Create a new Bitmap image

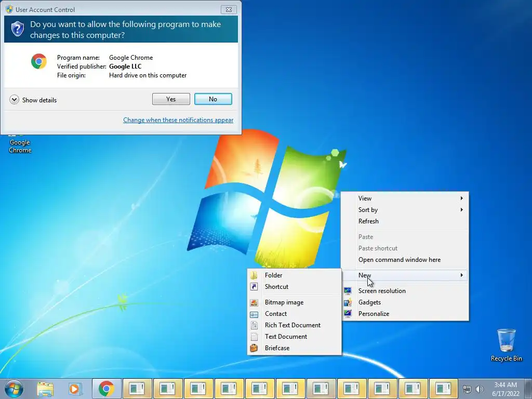click(x=294, y=302)
